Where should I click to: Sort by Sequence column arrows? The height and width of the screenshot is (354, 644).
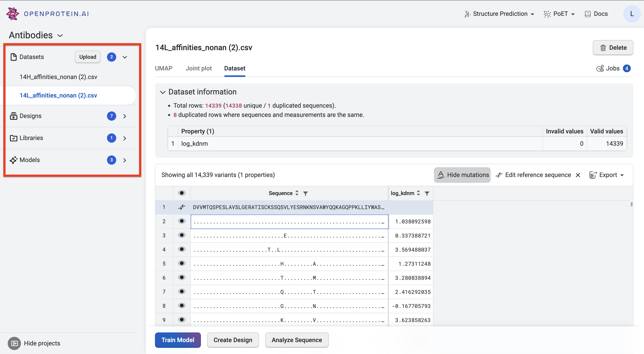tap(297, 193)
